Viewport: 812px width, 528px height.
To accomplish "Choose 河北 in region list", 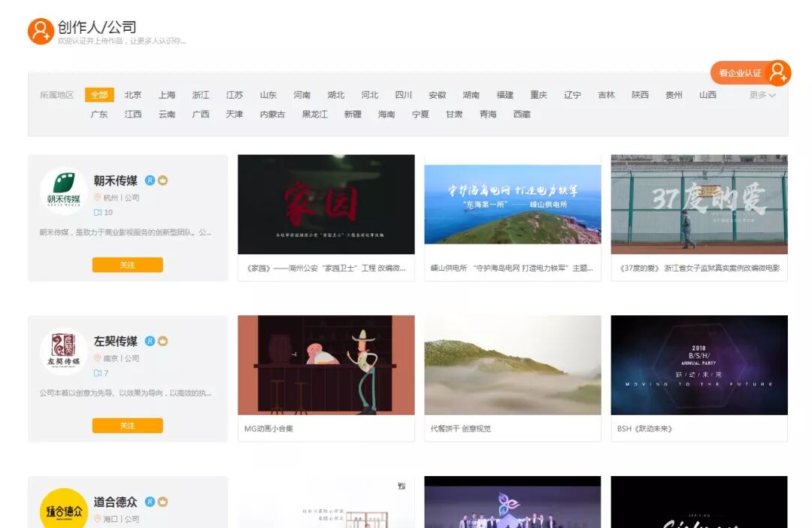I will pyautogui.click(x=370, y=95).
